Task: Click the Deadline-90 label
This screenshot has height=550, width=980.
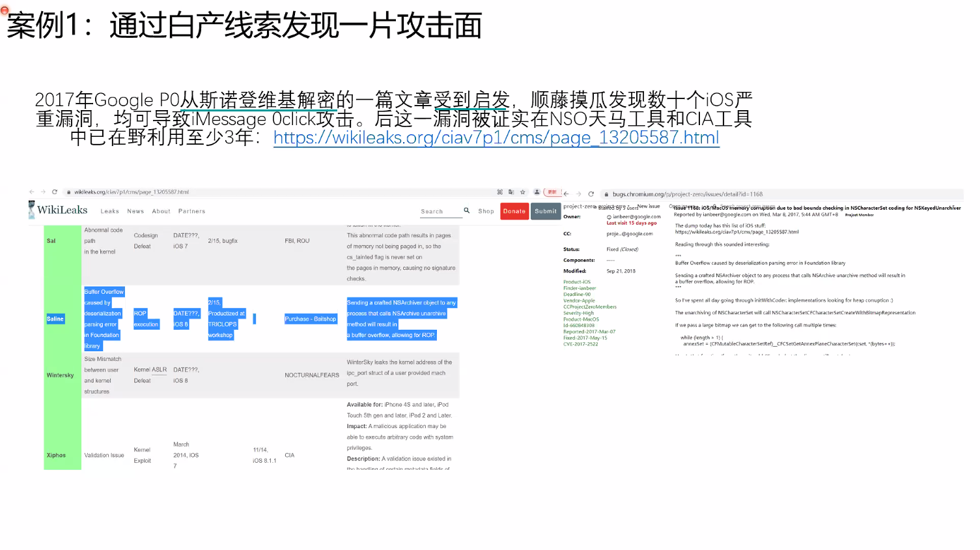Action: click(x=577, y=295)
